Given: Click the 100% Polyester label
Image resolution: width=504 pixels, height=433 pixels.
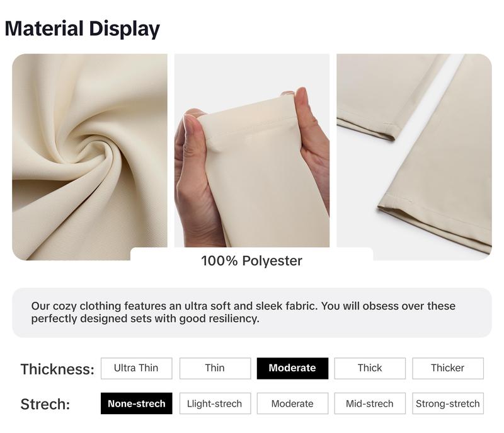Looking at the screenshot, I should (251, 261).
